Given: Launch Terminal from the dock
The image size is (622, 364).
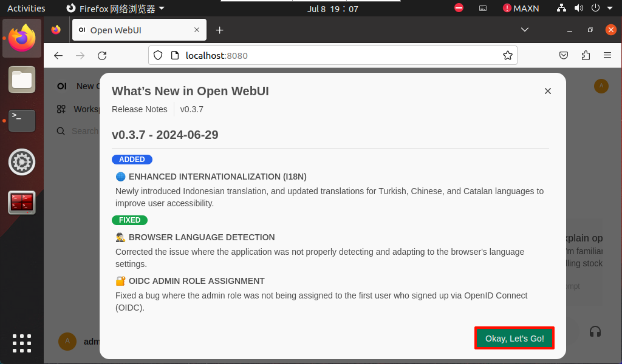Looking at the screenshot, I should [x=22, y=121].
